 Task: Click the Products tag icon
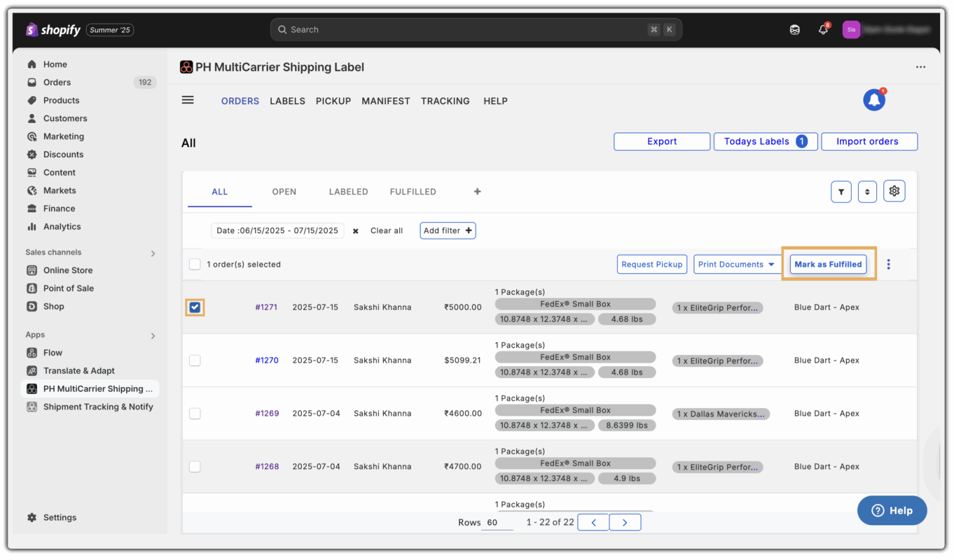click(32, 101)
